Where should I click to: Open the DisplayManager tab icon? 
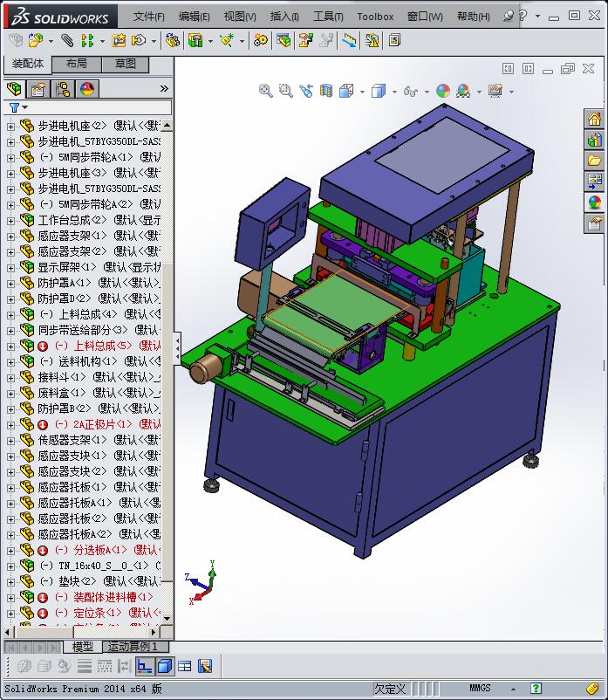coord(87,89)
